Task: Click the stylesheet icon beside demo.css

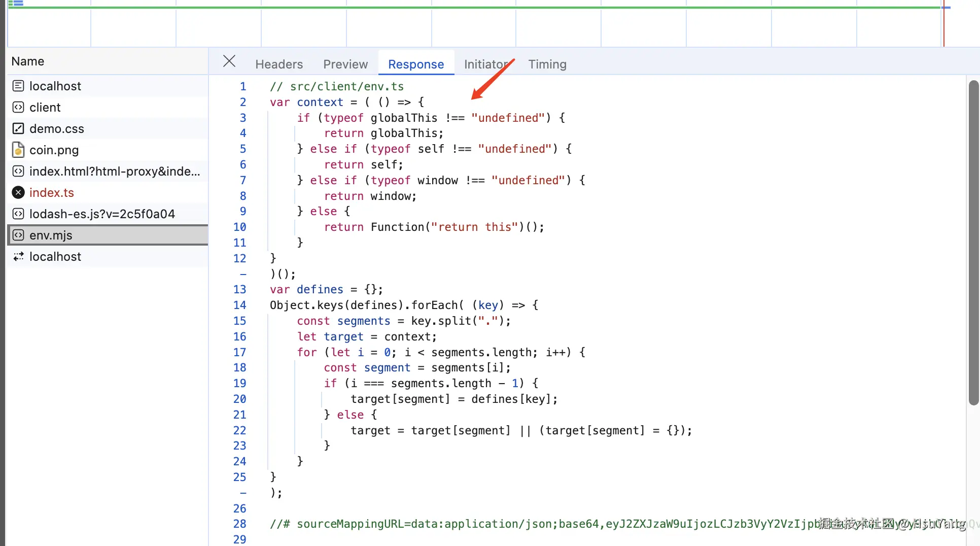Action: click(x=18, y=128)
